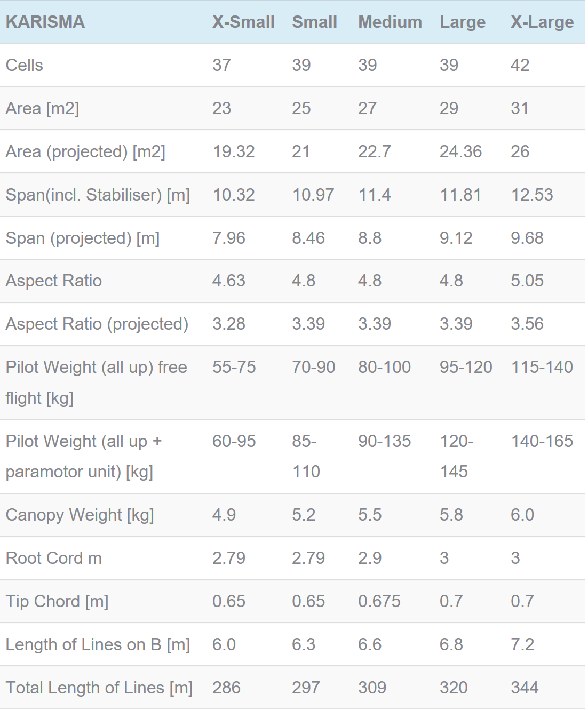588x710 pixels.
Task: Select the X-Small column header
Action: (243, 22)
